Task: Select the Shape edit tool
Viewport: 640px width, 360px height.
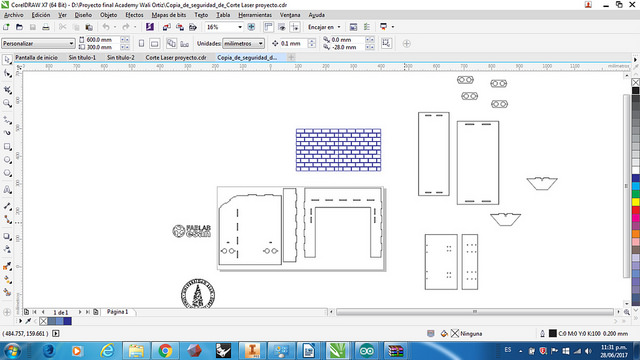Action: point(7,74)
